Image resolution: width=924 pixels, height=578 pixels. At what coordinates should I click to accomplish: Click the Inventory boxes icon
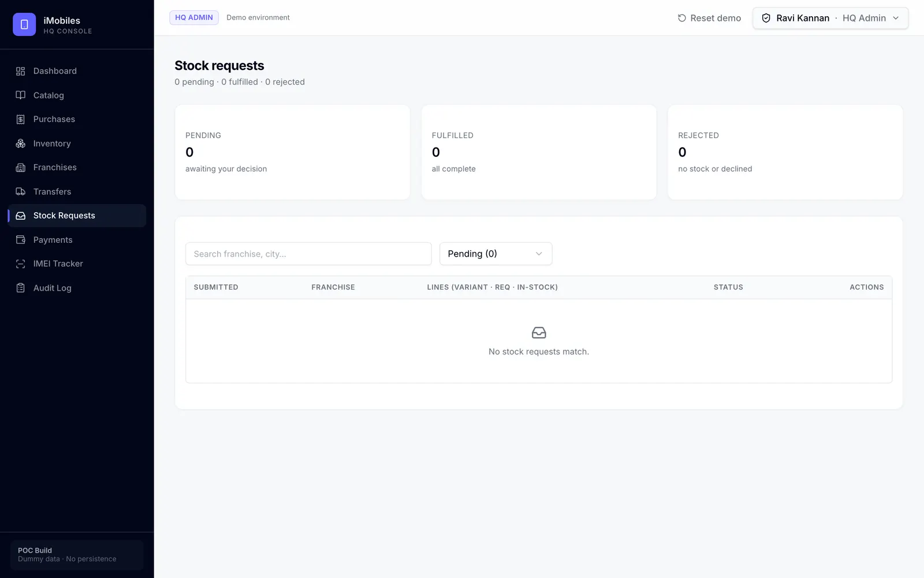tap(21, 143)
